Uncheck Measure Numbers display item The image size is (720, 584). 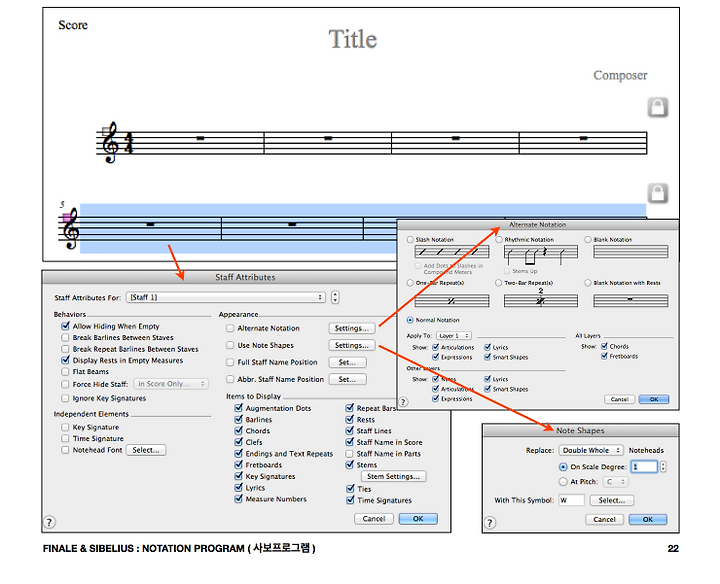click(x=238, y=499)
